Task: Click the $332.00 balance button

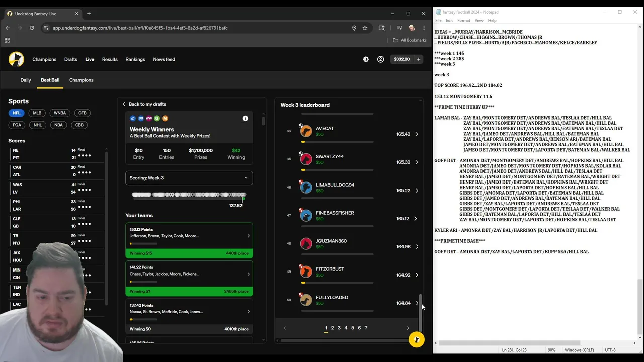Action: coord(401,59)
